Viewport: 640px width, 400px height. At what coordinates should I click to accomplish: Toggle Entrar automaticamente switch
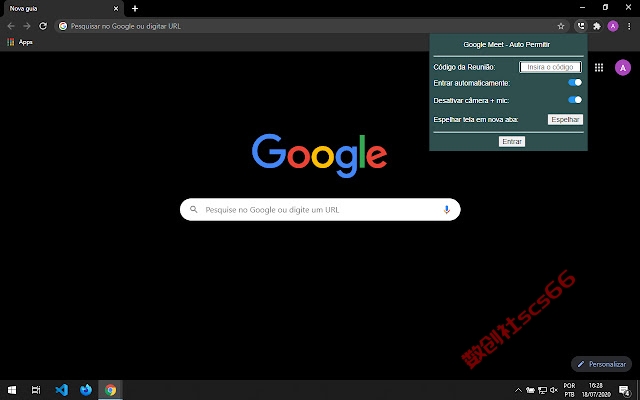(x=575, y=82)
